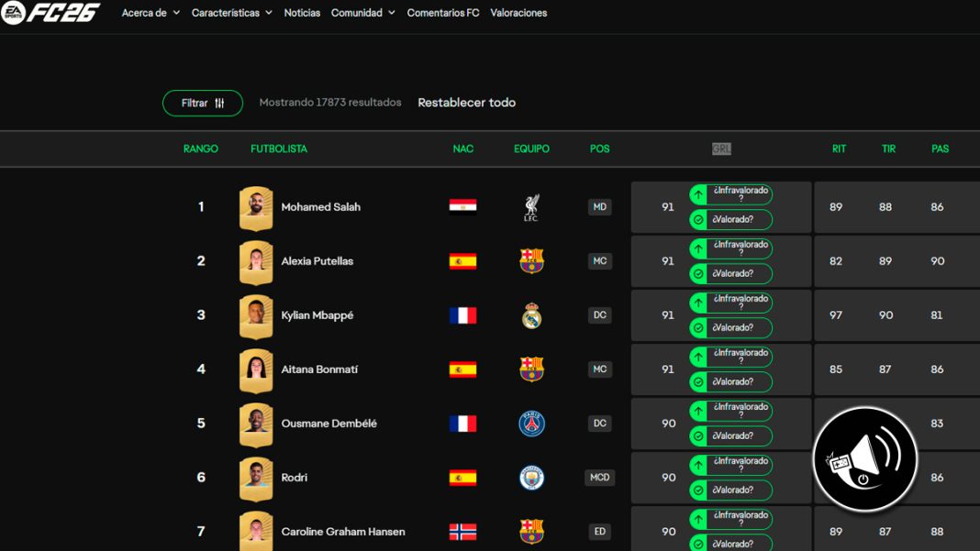Click Rodri's Spain flag icon
The width and height of the screenshot is (980, 551).
coord(463,478)
